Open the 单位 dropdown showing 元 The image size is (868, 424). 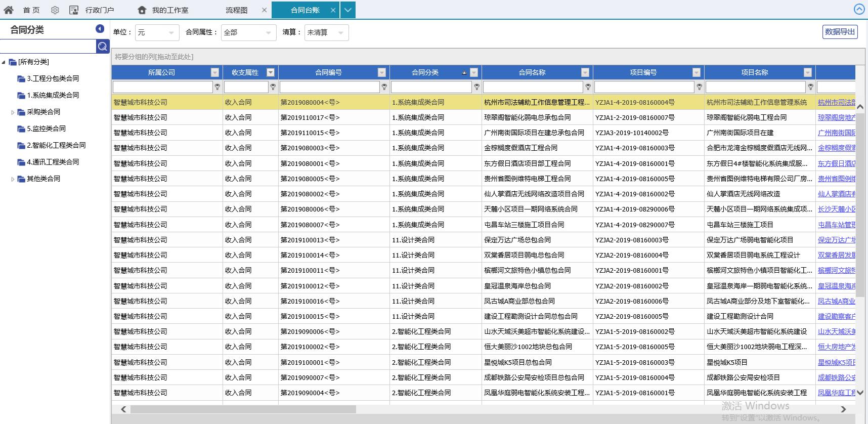157,32
